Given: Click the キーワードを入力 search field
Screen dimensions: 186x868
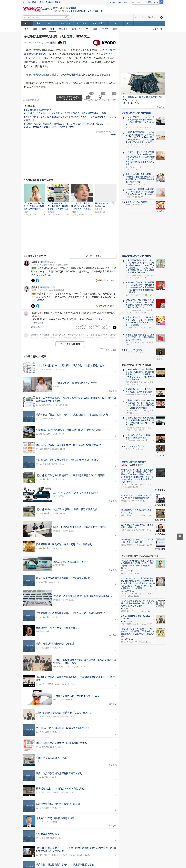Looking at the screenshot, I should coord(44,18).
